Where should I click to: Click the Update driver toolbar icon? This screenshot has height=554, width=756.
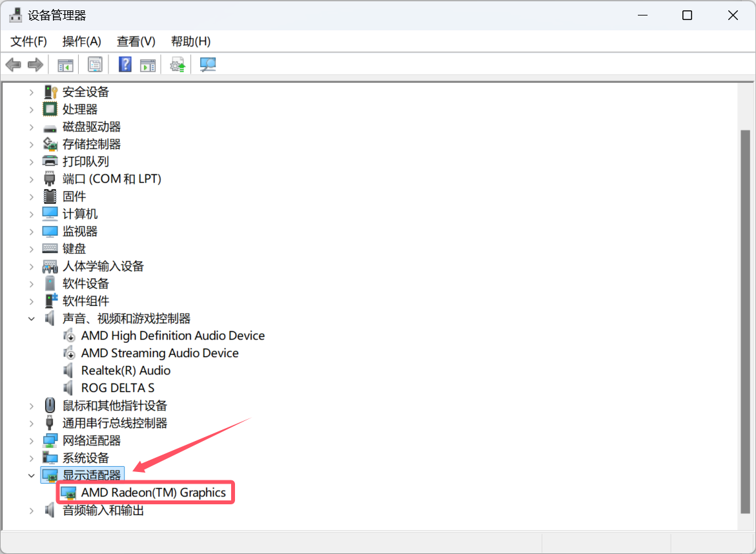[178, 65]
